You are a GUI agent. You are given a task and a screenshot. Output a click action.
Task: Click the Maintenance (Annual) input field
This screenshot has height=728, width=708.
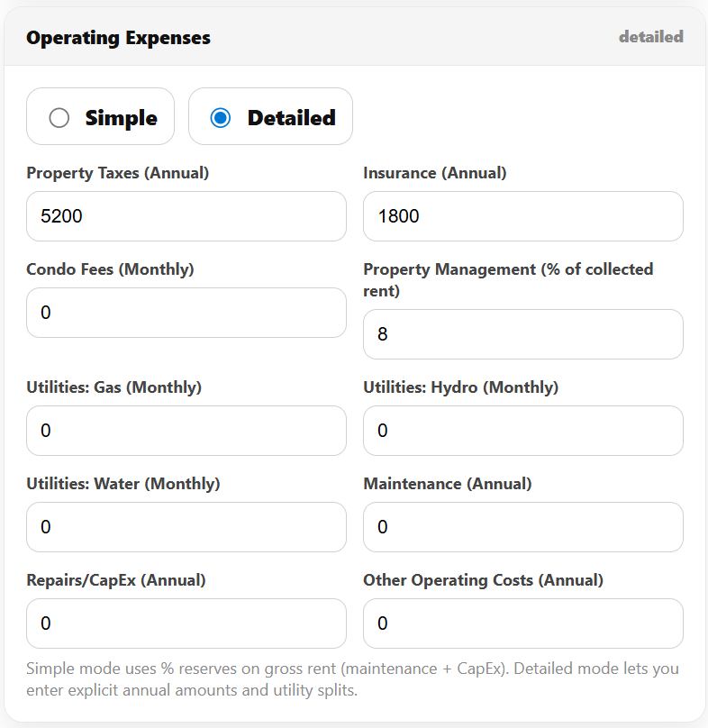[522, 527]
